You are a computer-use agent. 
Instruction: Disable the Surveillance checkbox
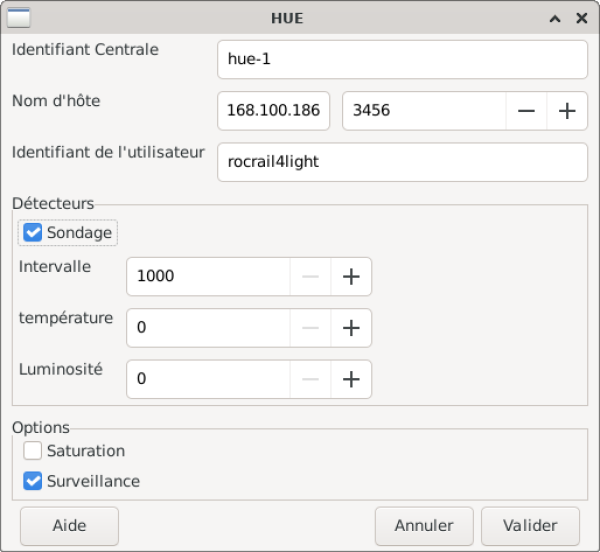pyautogui.click(x=33, y=481)
